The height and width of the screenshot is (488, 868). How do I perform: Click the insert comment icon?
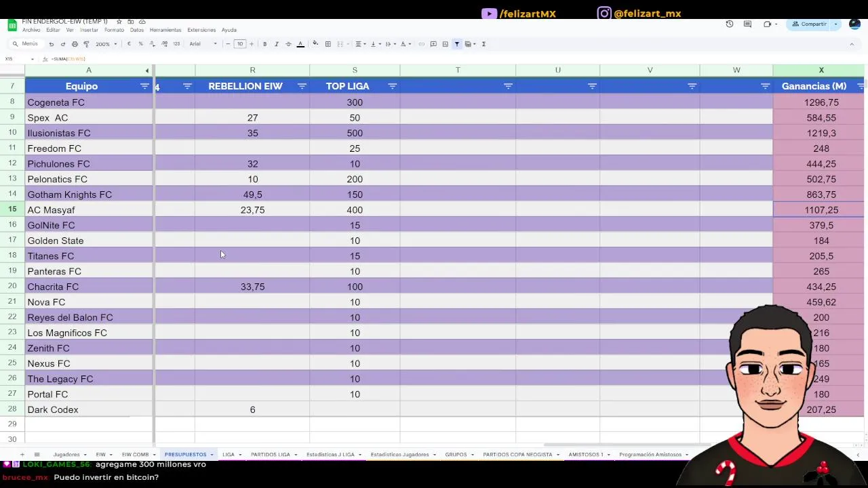(433, 44)
